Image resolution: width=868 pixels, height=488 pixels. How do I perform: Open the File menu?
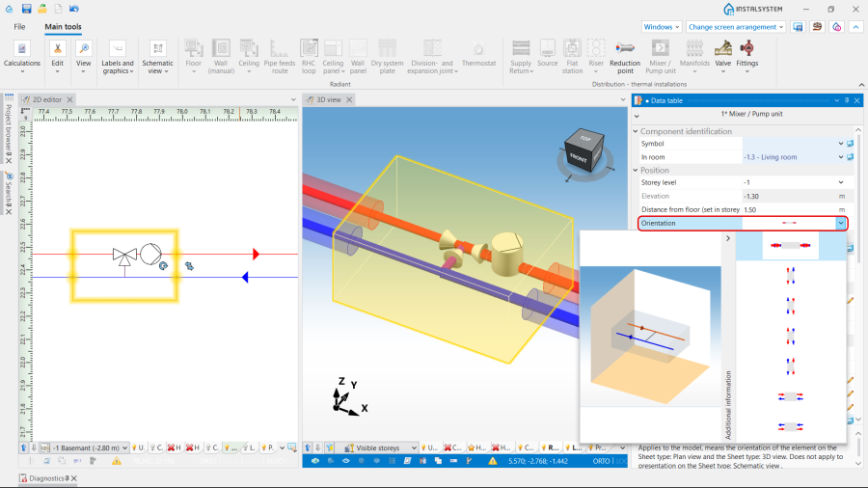[x=19, y=27]
